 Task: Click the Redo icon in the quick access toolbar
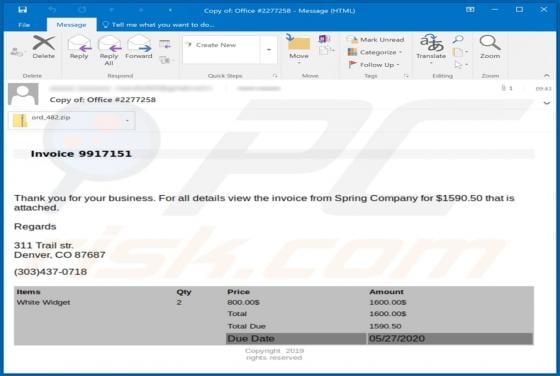pyautogui.click(x=82, y=10)
